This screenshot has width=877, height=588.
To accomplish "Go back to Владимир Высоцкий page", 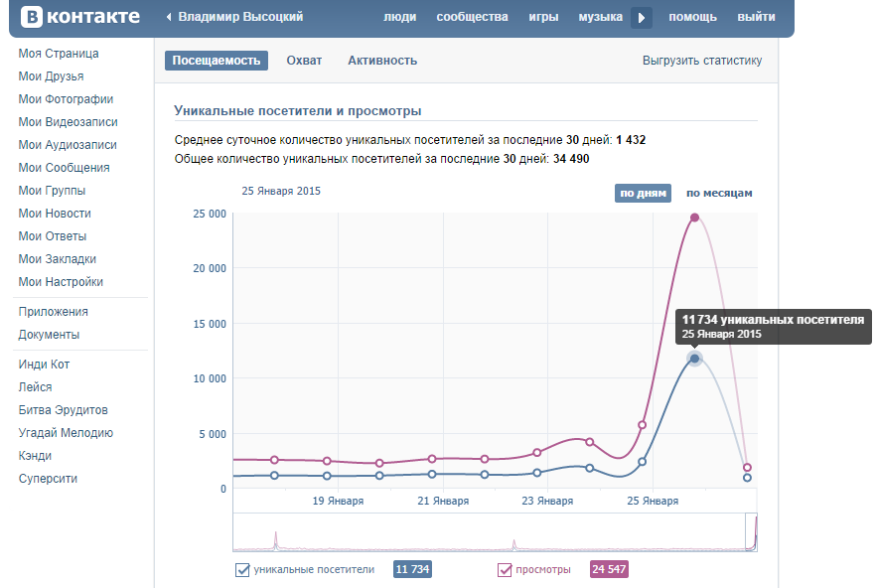I will tap(240, 17).
